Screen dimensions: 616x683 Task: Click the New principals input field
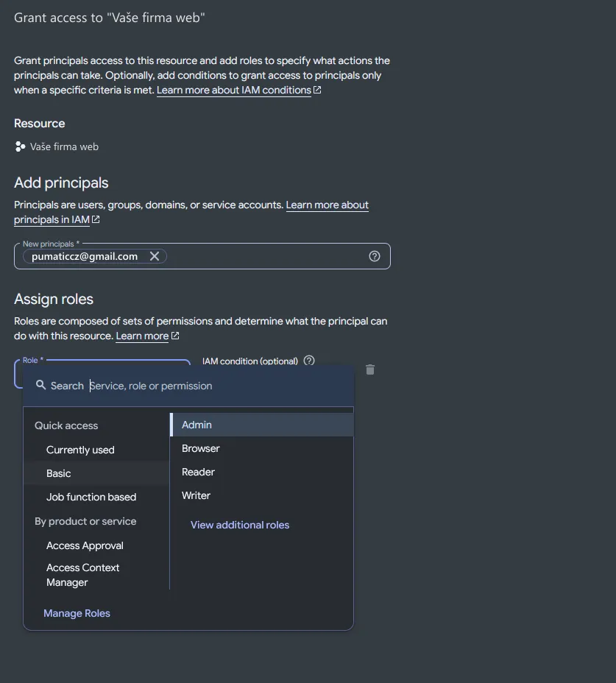[x=202, y=256]
